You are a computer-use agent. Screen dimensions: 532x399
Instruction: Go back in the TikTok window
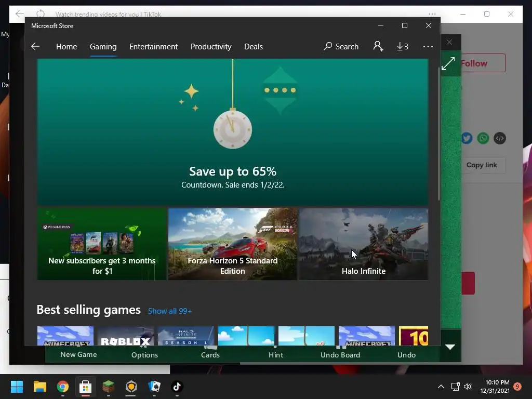(x=20, y=14)
